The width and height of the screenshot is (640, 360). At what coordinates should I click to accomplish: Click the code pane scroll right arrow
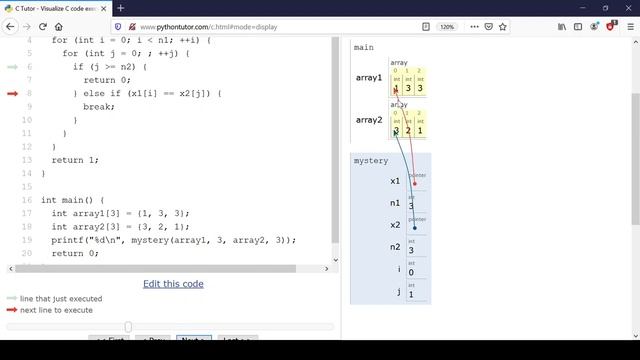326,269
